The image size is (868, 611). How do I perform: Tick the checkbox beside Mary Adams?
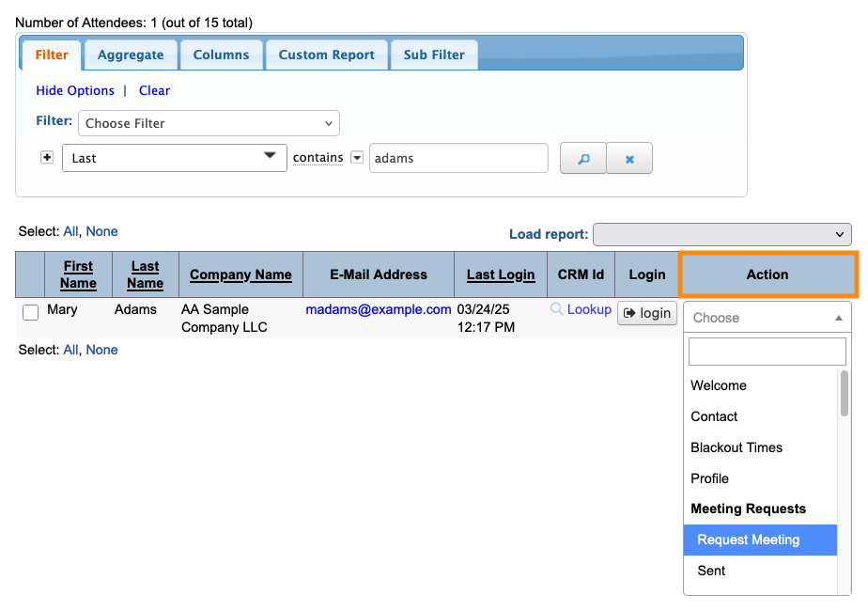point(30,313)
